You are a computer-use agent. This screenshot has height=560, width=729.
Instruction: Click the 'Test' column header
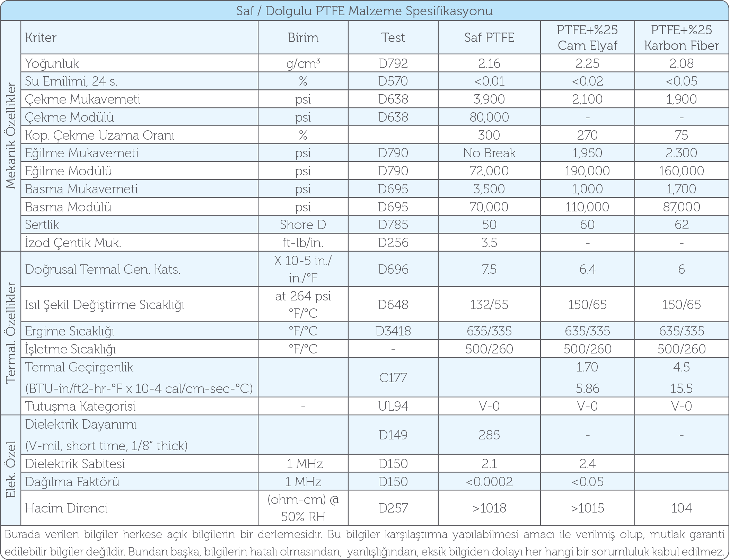click(x=393, y=37)
